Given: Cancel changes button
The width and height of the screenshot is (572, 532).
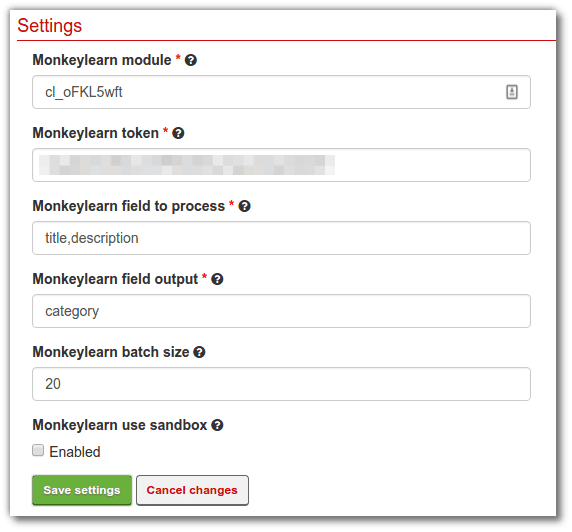Looking at the screenshot, I should click(x=192, y=490).
